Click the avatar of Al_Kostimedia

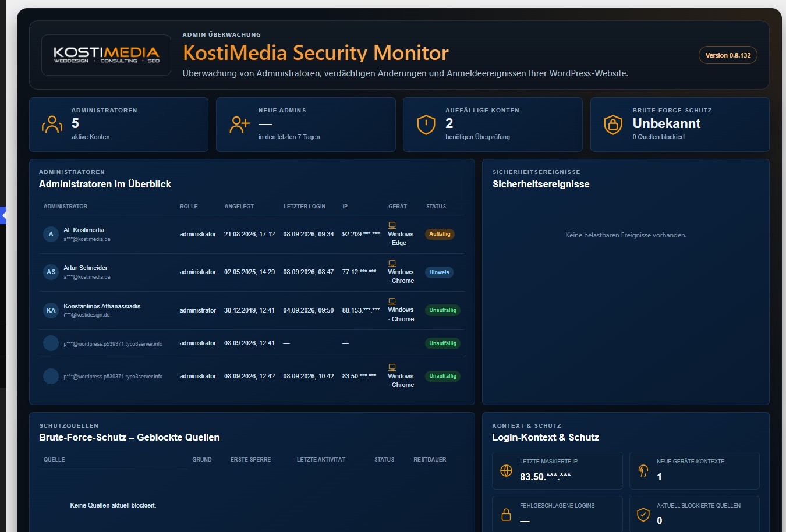[x=51, y=234]
